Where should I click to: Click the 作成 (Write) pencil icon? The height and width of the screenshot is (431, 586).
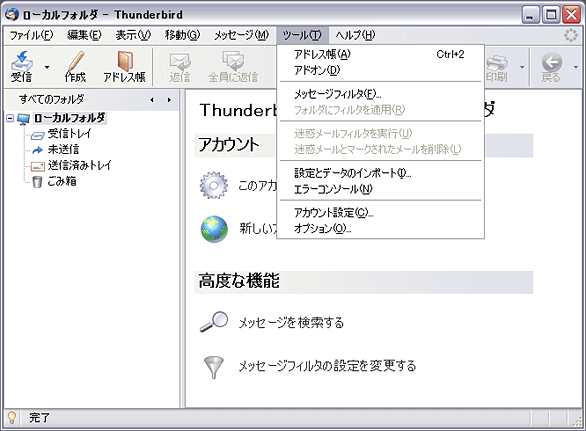point(76,61)
